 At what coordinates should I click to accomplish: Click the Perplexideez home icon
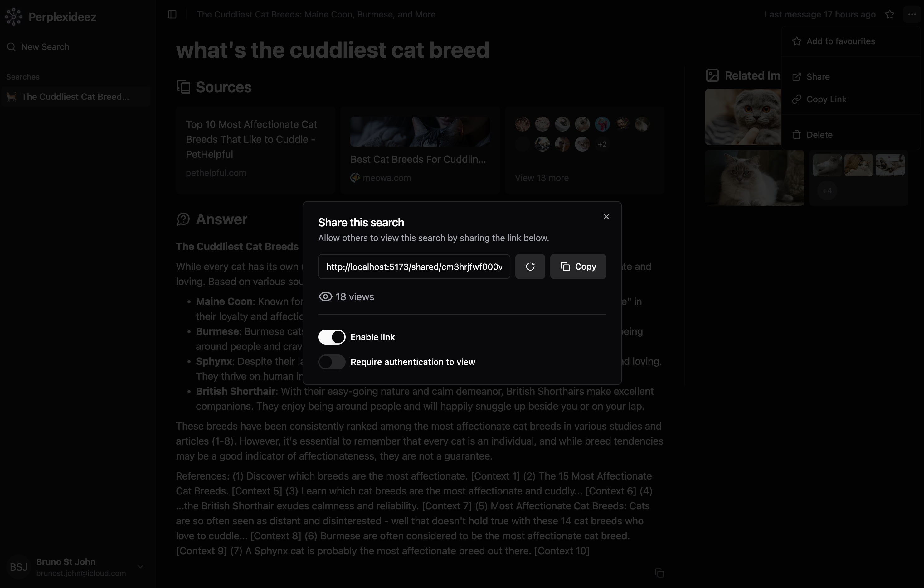(x=13, y=16)
